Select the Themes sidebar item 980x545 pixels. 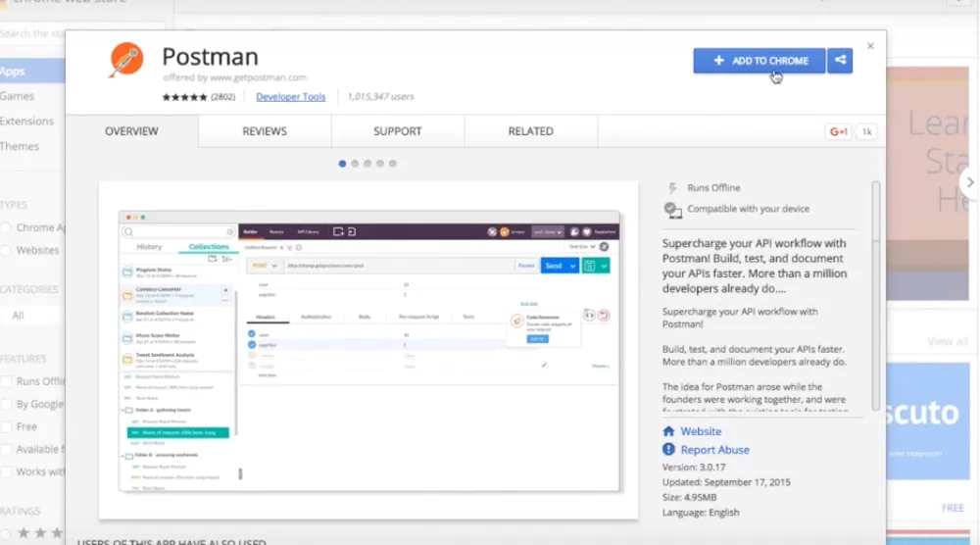(x=20, y=146)
